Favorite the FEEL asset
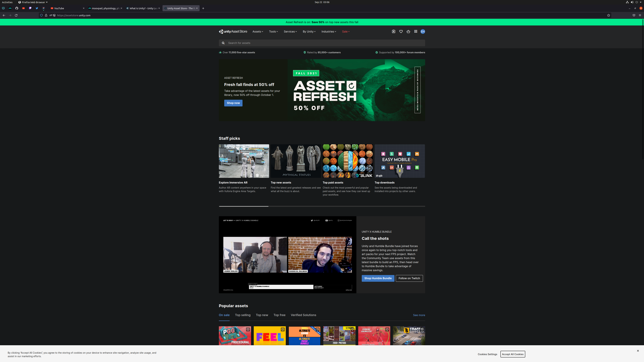Screen dimensions: 644x362 pyautogui.click(x=283, y=329)
